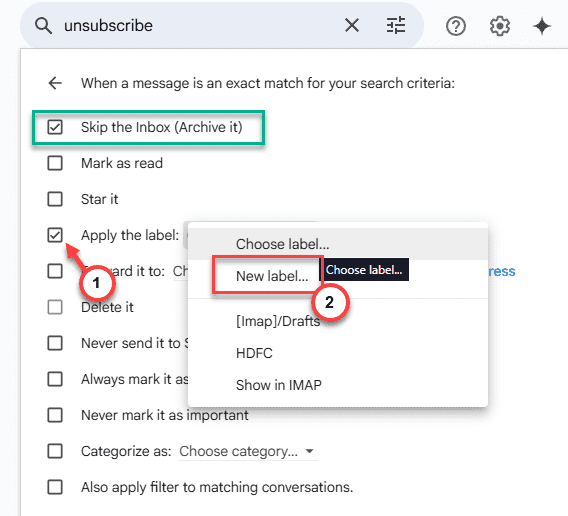Click the search magnifier icon
The height and width of the screenshot is (516, 568).
pos(43,26)
